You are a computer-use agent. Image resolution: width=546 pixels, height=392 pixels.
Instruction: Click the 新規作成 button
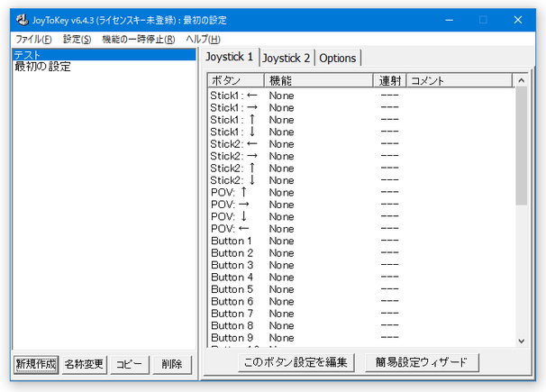(x=36, y=364)
